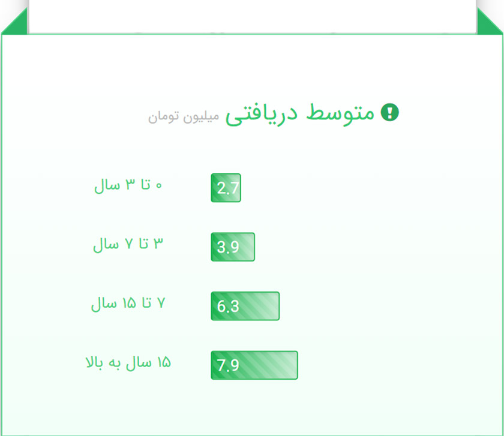504x436 pixels.
Task: Click the green bar showing 2.7
Action: (226, 188)
